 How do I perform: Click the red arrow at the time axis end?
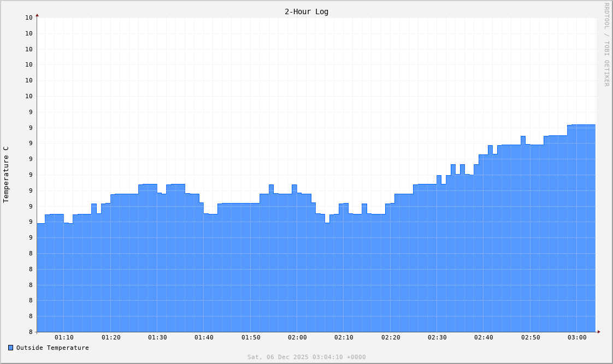click(x=598, y=331)
